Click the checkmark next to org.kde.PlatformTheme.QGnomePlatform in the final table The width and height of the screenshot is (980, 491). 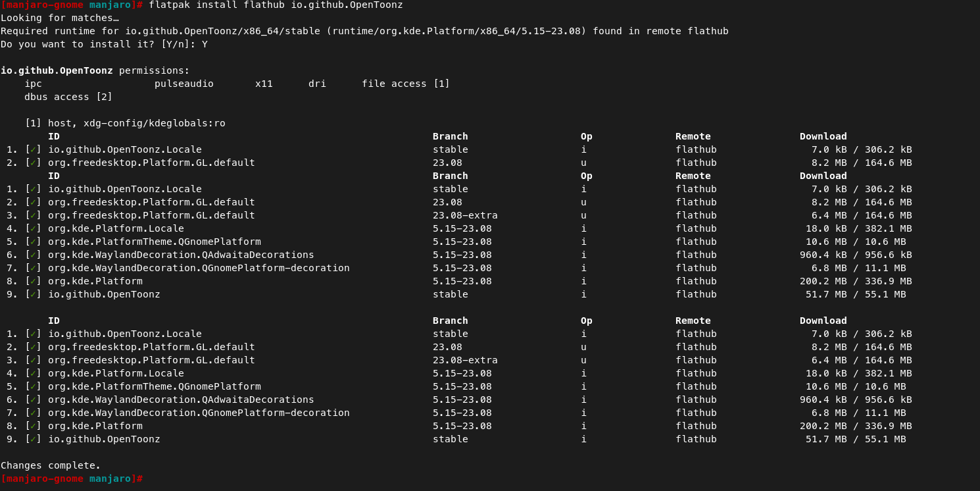[33, 386]
